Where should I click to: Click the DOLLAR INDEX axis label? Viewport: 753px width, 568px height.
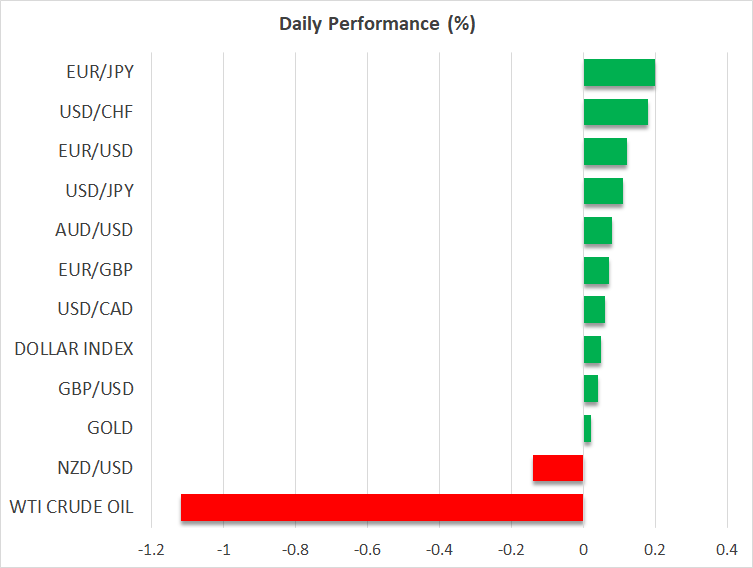coord(74,349)
